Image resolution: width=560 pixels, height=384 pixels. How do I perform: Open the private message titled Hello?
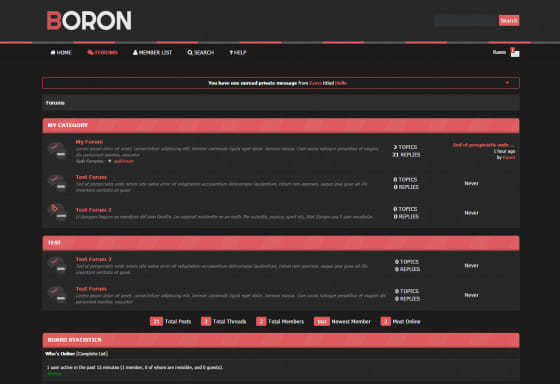341,83
